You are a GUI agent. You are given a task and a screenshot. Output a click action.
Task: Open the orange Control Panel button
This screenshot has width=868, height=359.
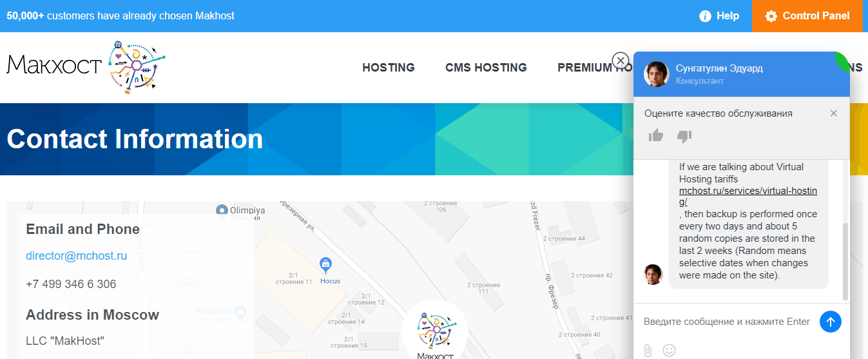(807, 16)
